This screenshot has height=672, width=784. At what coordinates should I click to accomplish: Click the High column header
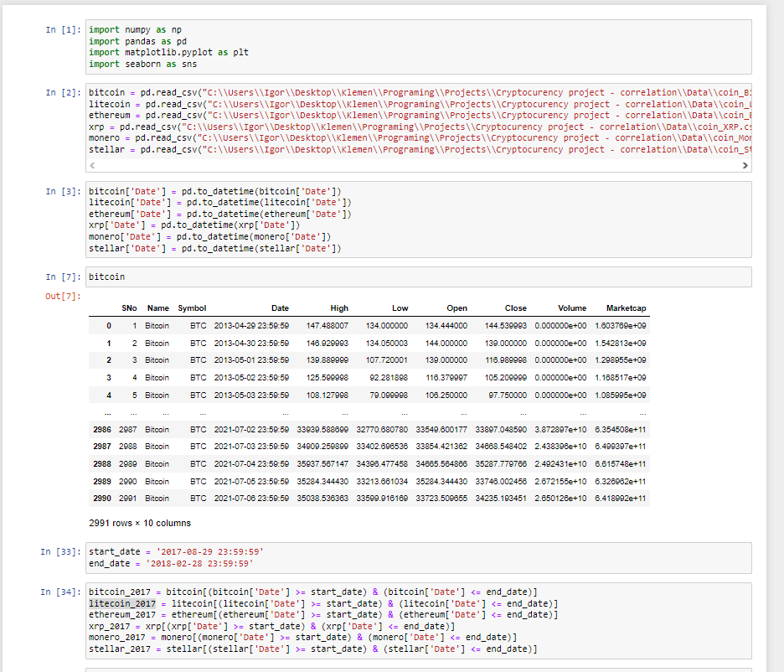[x=339, y=308]
